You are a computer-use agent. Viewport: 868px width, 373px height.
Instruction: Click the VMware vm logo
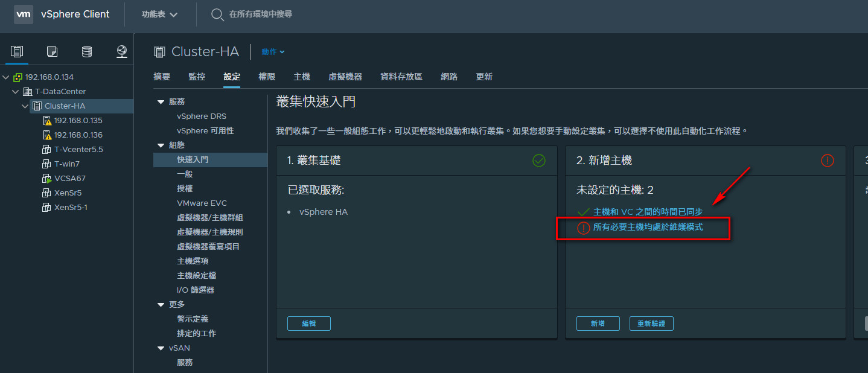pos(24,14)
